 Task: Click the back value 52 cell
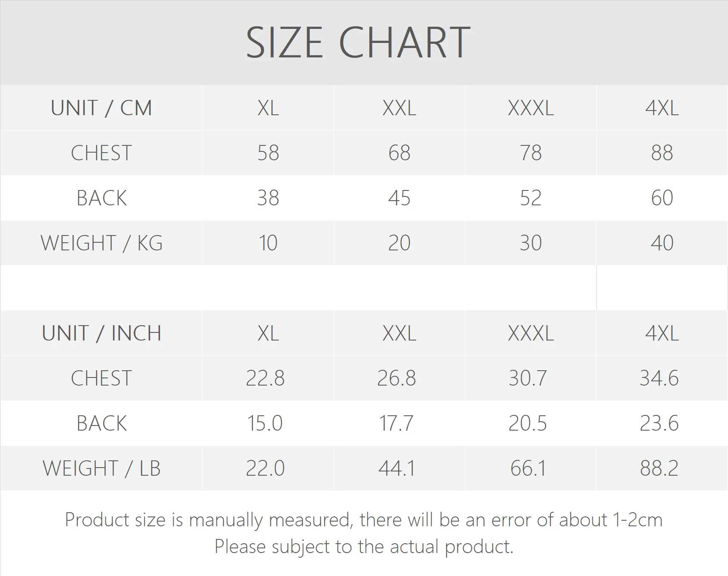click(530, 198)
